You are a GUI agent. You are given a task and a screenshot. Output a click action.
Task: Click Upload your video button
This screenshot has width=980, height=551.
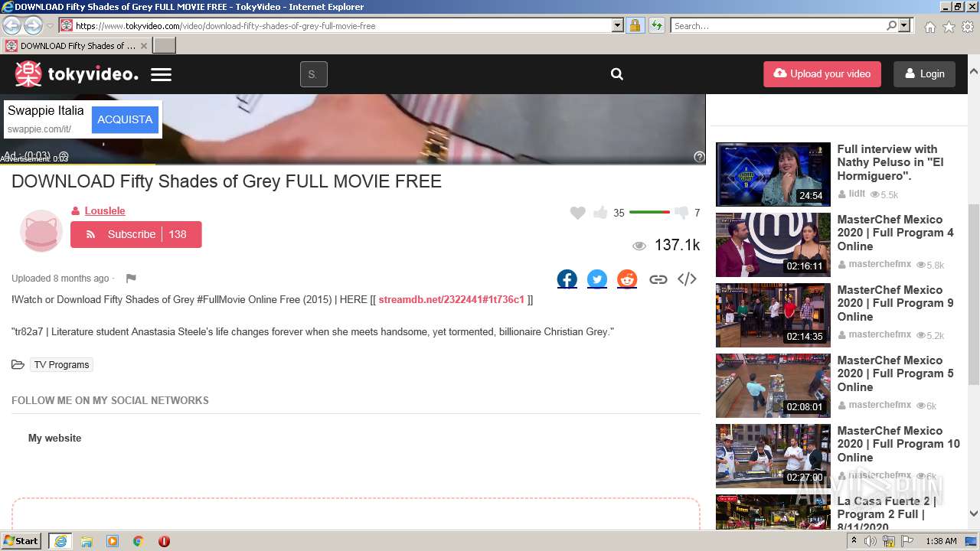click(822, 74)
